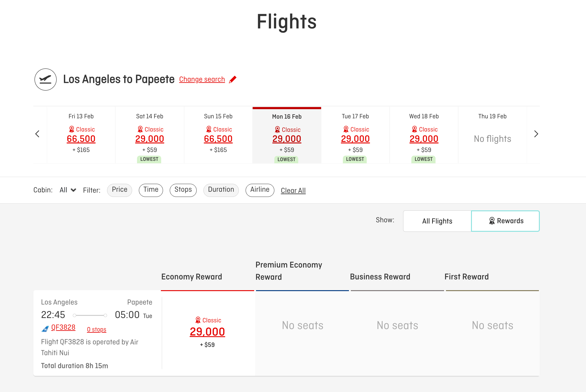Expand the Price filter options
Screen dimensions: 586x392
point(119,190)
